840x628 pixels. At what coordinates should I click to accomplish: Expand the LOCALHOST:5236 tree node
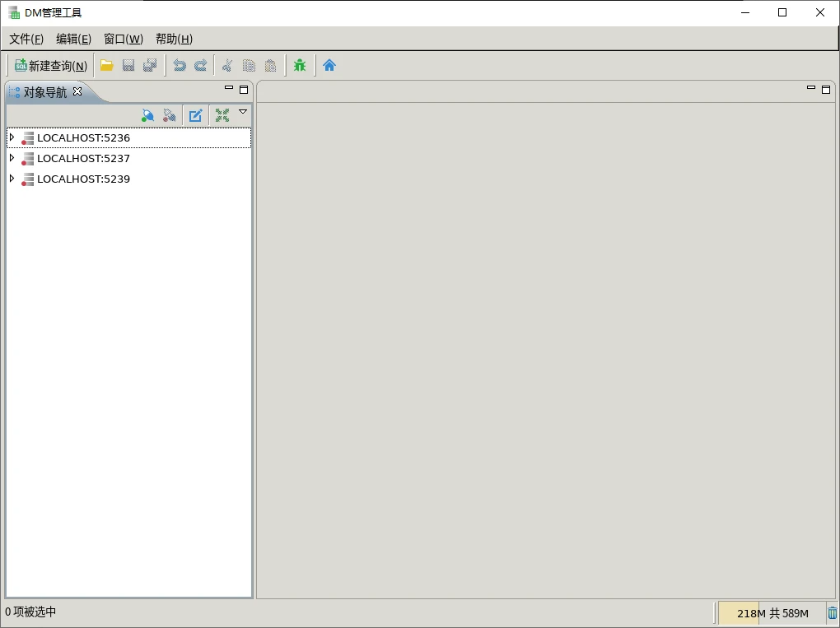(x=12, y=137)
